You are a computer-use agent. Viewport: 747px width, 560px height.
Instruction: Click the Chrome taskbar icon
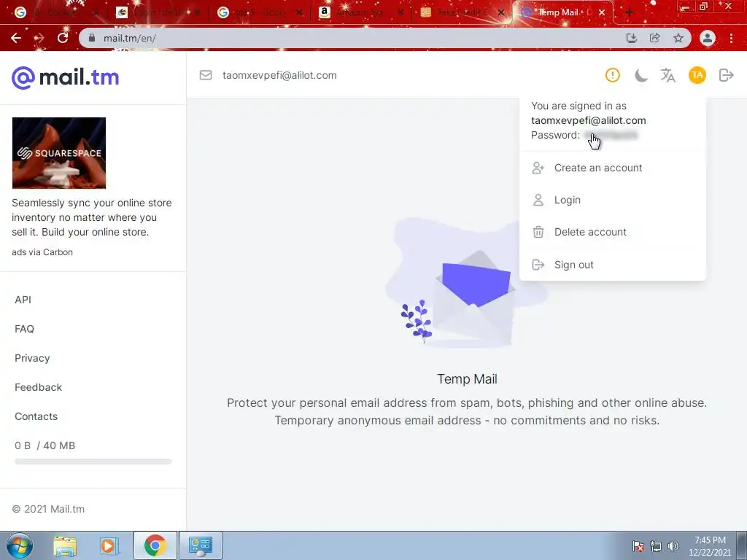(155, 545)
